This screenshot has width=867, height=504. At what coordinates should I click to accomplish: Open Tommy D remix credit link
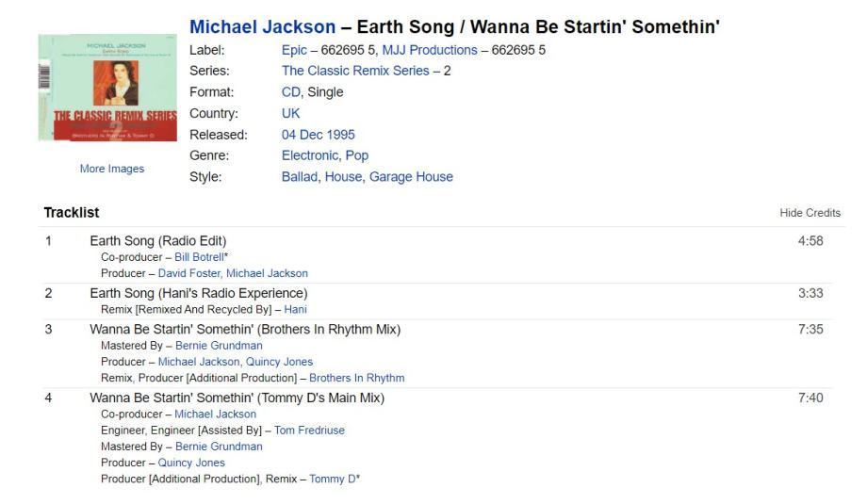[x=332, y=479]
